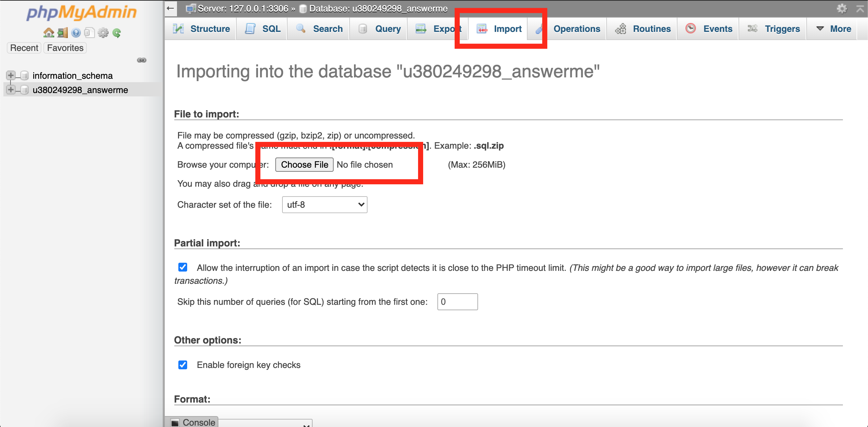The height and width of the screenshot is (427, 868).
Task: Disable the import interruption option
Action: click(183, 267)
